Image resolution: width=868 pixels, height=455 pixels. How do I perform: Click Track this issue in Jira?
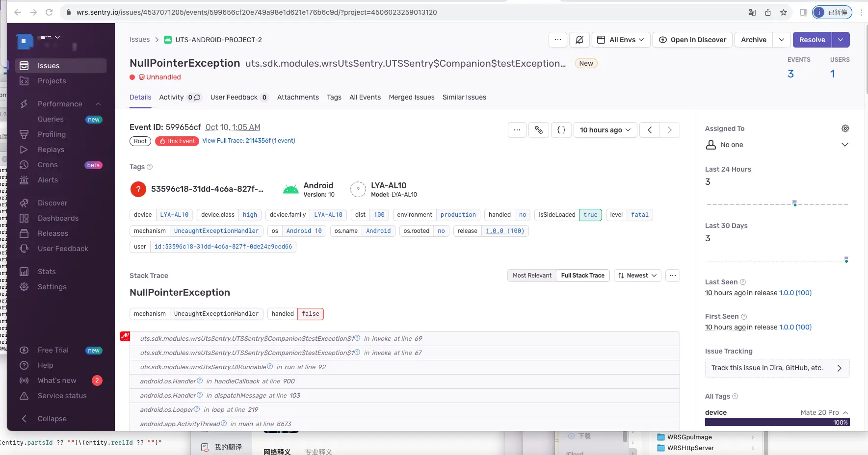click(777, 368)
